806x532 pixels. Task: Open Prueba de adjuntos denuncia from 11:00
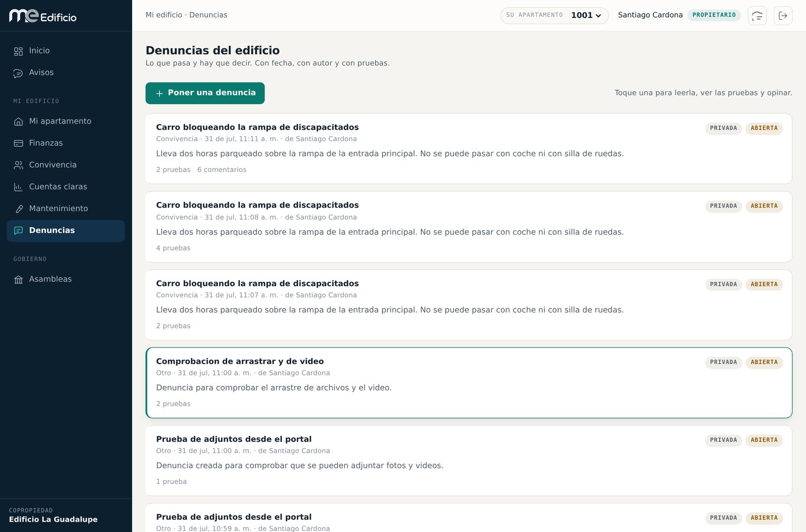[x=468, y=460]
